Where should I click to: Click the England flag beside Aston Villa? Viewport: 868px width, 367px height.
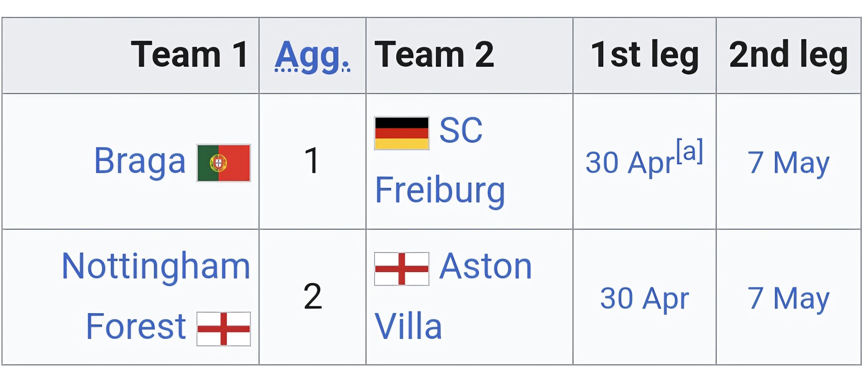(401, 269)
